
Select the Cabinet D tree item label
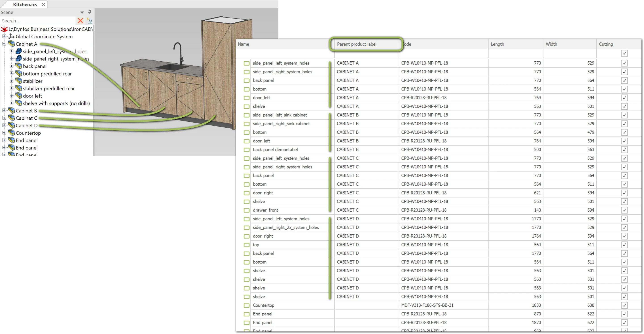27,125
